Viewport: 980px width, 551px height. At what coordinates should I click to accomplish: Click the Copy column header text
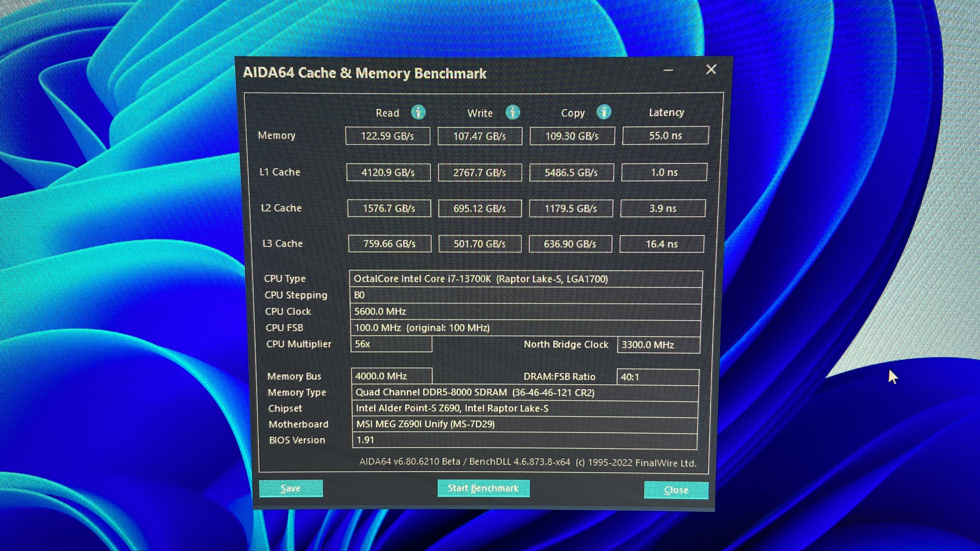573,113
